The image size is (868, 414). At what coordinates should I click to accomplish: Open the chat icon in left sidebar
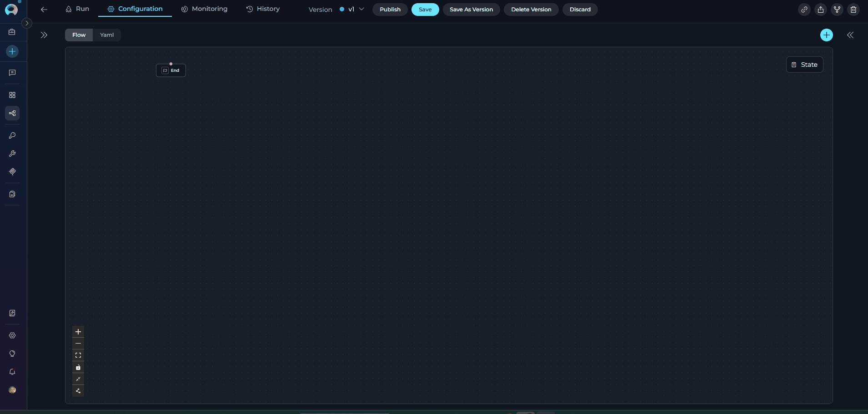click(12, 73)
